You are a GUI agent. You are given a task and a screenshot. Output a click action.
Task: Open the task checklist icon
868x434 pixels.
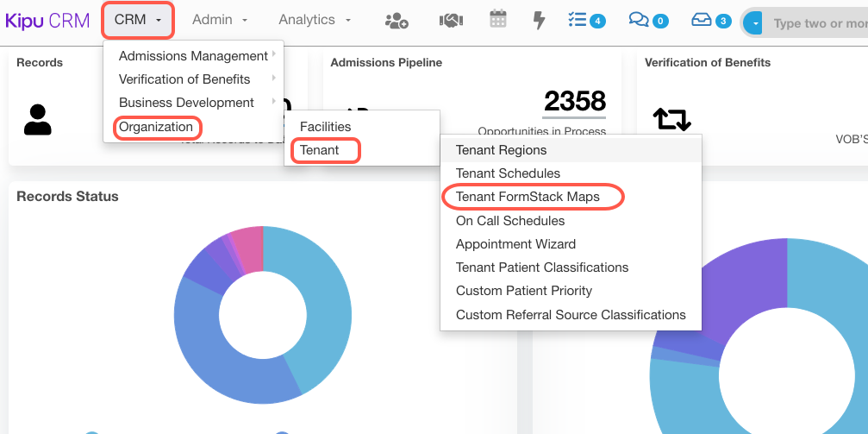pyautogui.click(x=578, y=20)
